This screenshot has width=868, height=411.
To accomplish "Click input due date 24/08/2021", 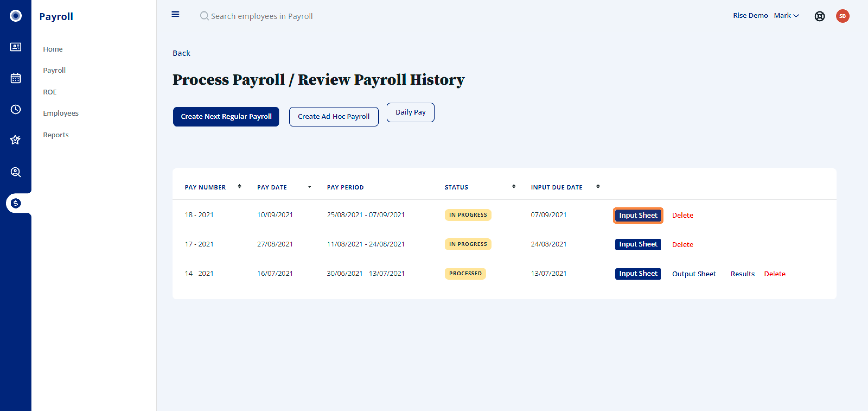I will click(548, 244).
